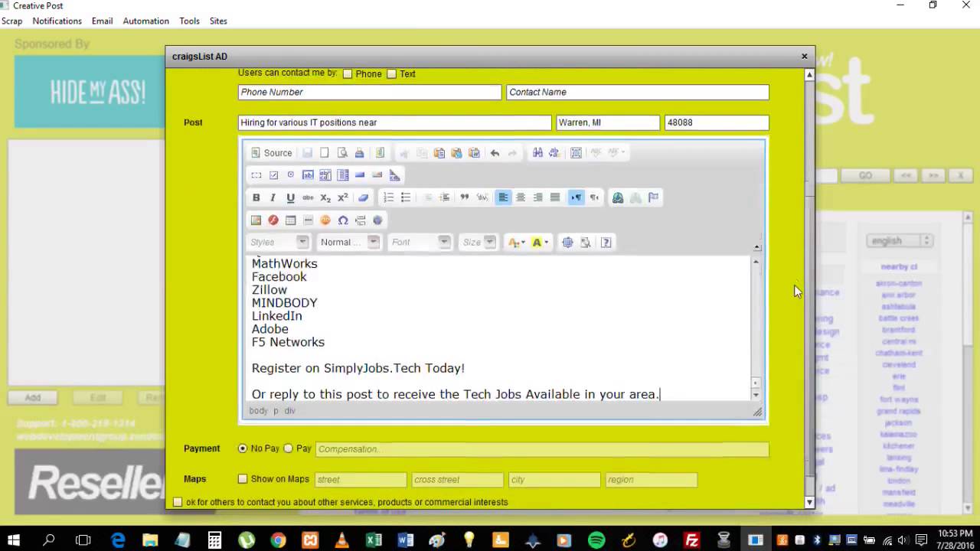This screenshot has height=551, width=980.
Task: Click the Print icon in editor toolbar
Action: coord(359,153)
